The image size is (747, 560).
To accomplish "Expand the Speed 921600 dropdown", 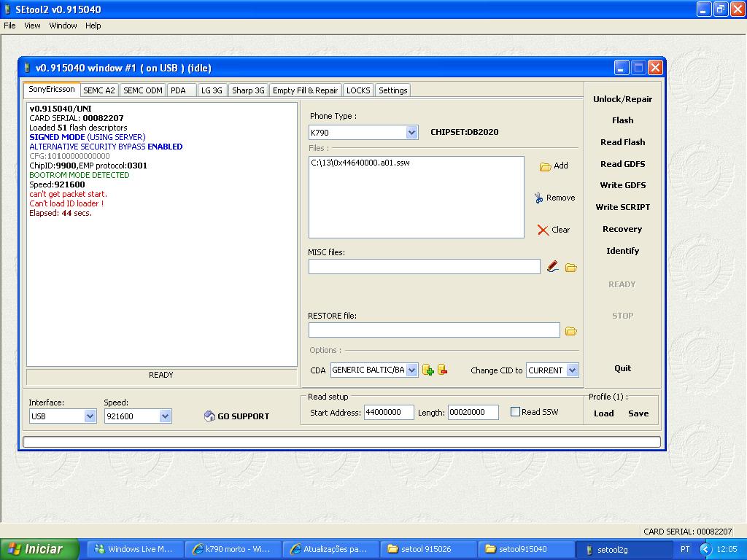I will coord(165,416).
